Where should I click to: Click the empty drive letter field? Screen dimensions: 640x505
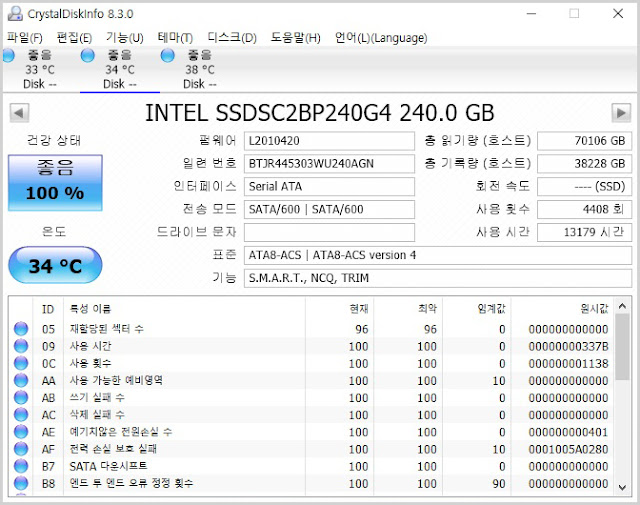point(329,232)
